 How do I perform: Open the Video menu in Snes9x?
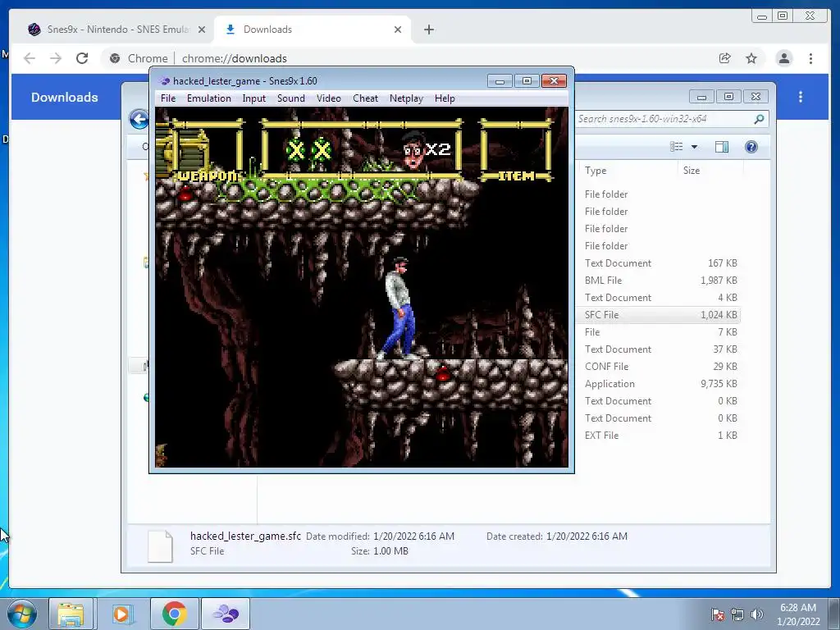tap(328, 98)
